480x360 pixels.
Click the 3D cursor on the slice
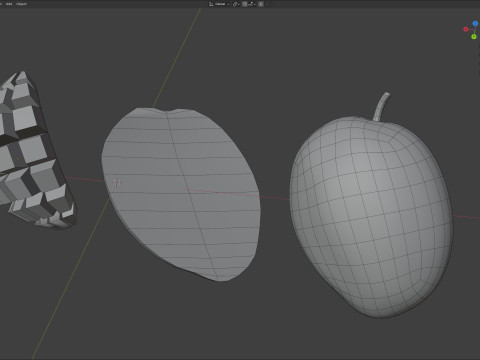click(117, 182)
